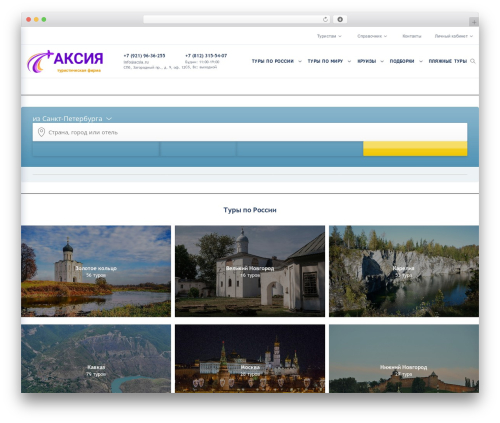Image resolution: width=500 pixels, height=423 pixels.
Task: Click the first blue search parameter field
Action: [96, 148]
